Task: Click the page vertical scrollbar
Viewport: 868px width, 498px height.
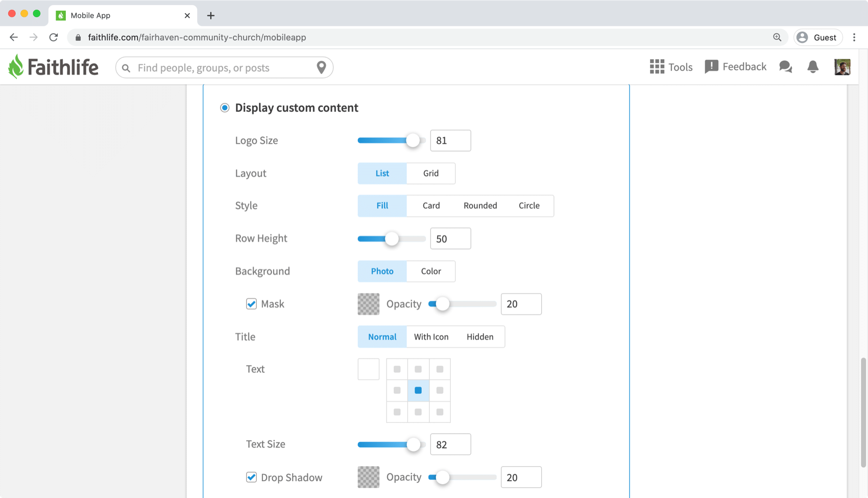Action: click(863, 413)
